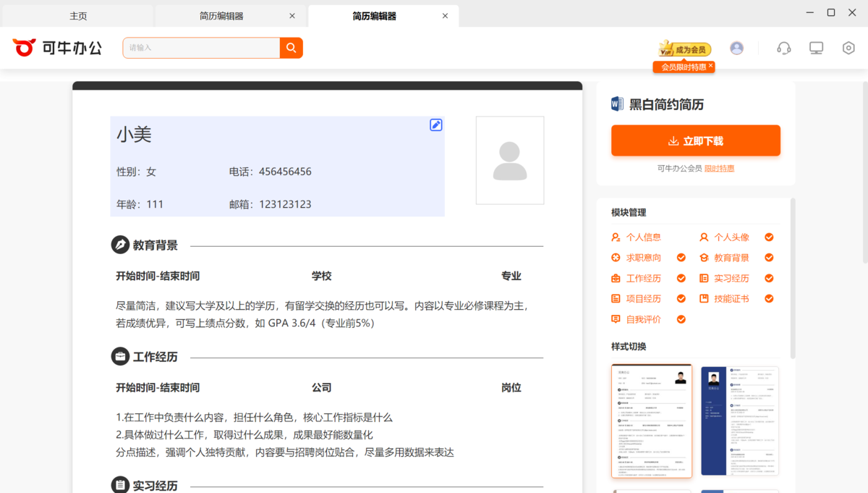The width and height of the screenshot is (868, 493).
Task: Open customer support headset icon
Action: pyautogui.click(x=783, y=47)
